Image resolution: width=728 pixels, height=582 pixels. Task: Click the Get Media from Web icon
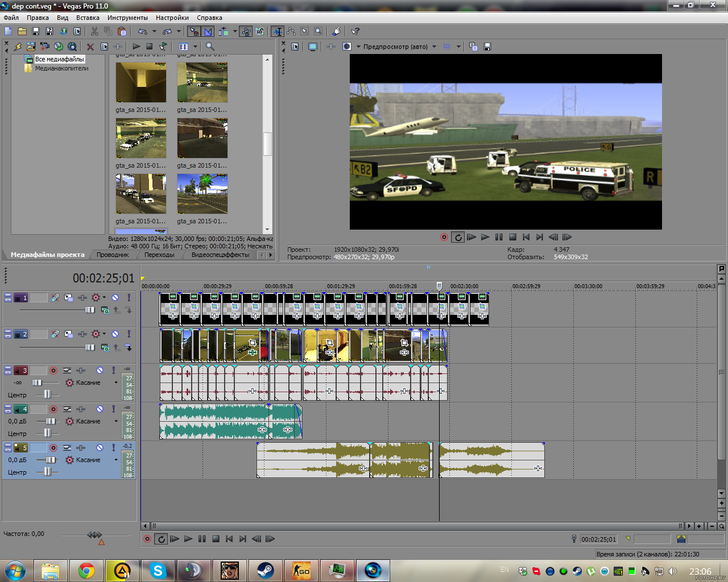click(72, 47)
